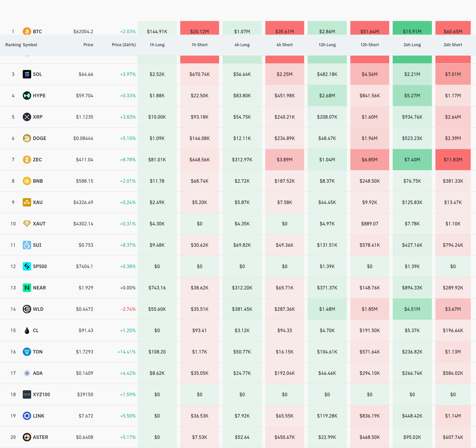Select XAUT 12h Short cell $889.07
The width and height of the screenshot is (476, 448).
point(370,224)
